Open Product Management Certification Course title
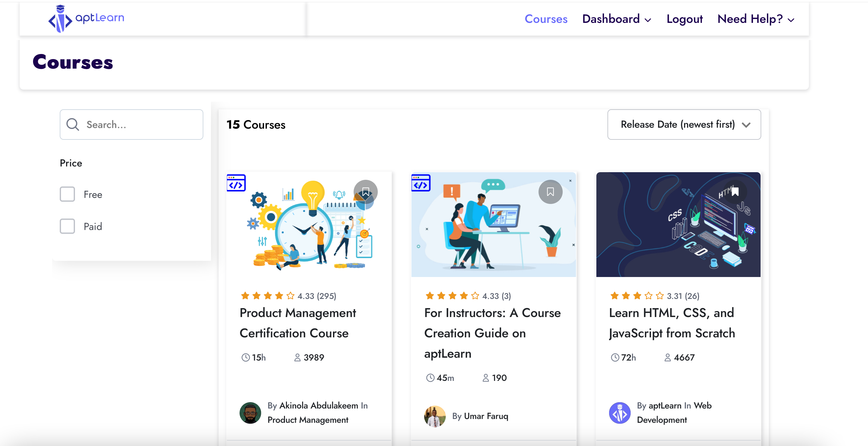This screenshot has height=446, width=868. [x=297, y=323]
